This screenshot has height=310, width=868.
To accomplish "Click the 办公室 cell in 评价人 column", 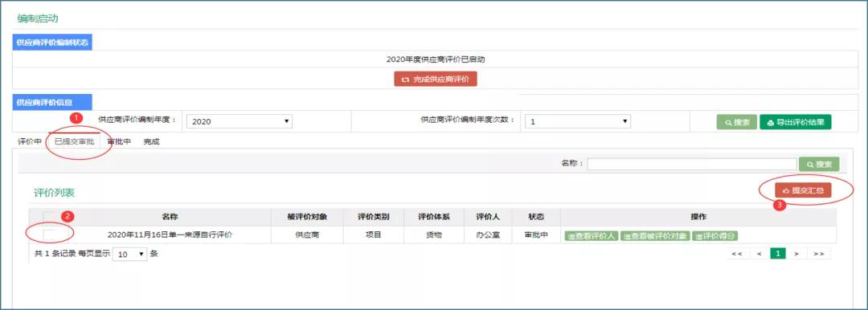I will tap(488, 235).
